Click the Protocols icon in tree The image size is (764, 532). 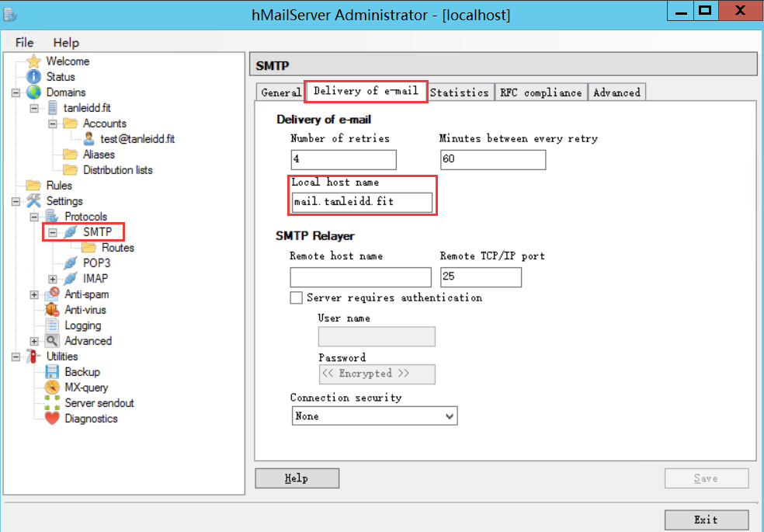point(52,217)
